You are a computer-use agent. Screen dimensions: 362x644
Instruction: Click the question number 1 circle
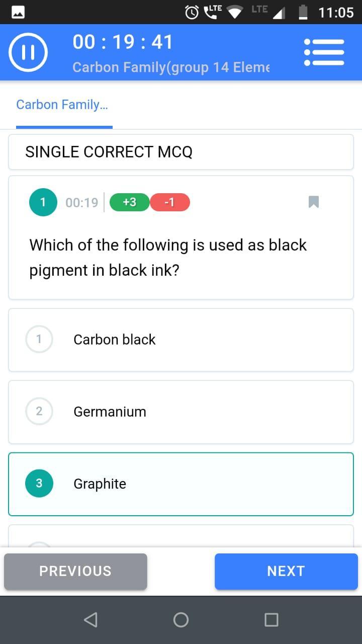coord(43,202)
